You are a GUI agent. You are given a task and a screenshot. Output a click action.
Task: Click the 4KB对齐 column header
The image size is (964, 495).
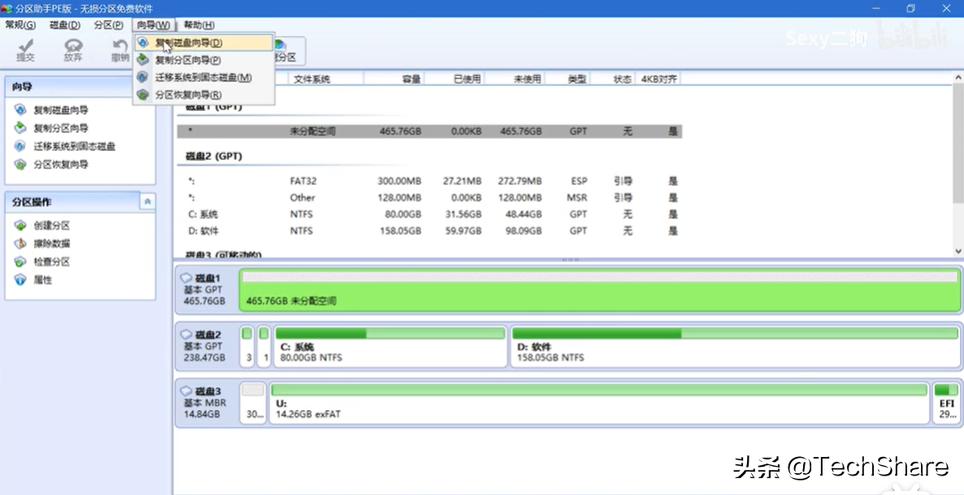coord(658,79)
